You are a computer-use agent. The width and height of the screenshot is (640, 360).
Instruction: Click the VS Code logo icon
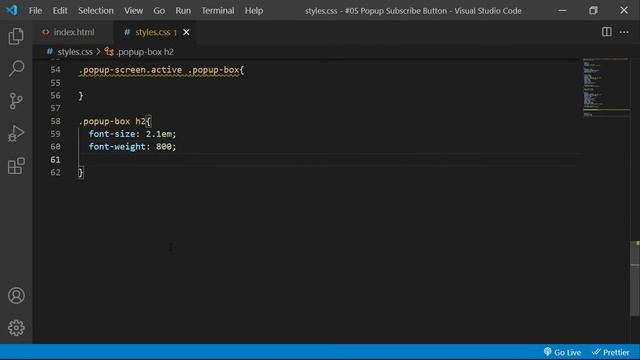(x=12, y=10)
